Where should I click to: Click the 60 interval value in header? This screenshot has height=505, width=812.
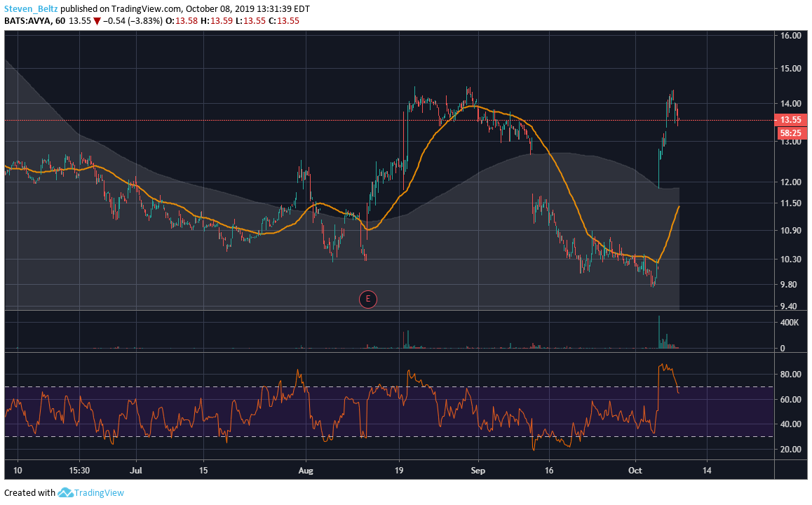tap(60, 21)
